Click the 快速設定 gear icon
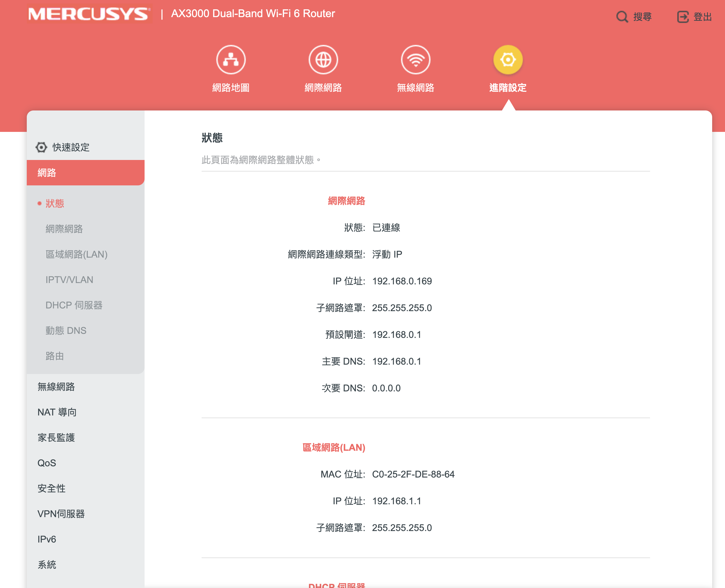This screenshot has width=725, height=588. (41, 147)
